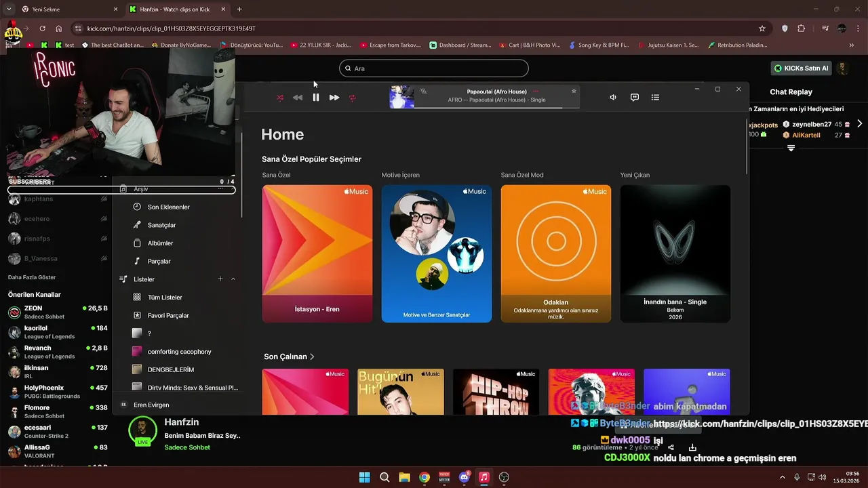Open the İnandın bana - Single card

coord(675,253)
